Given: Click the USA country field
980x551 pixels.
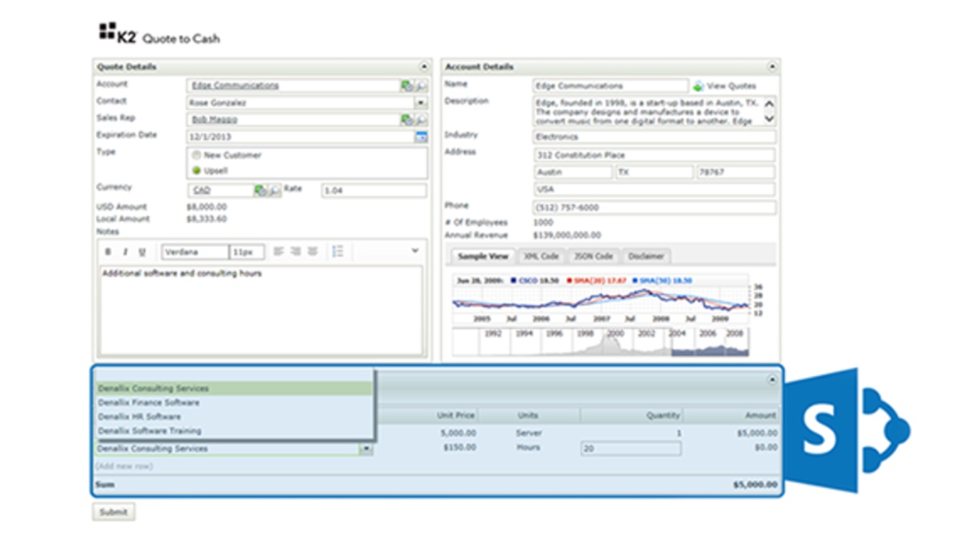Looking at the screenshot, I should pos(654,190).
